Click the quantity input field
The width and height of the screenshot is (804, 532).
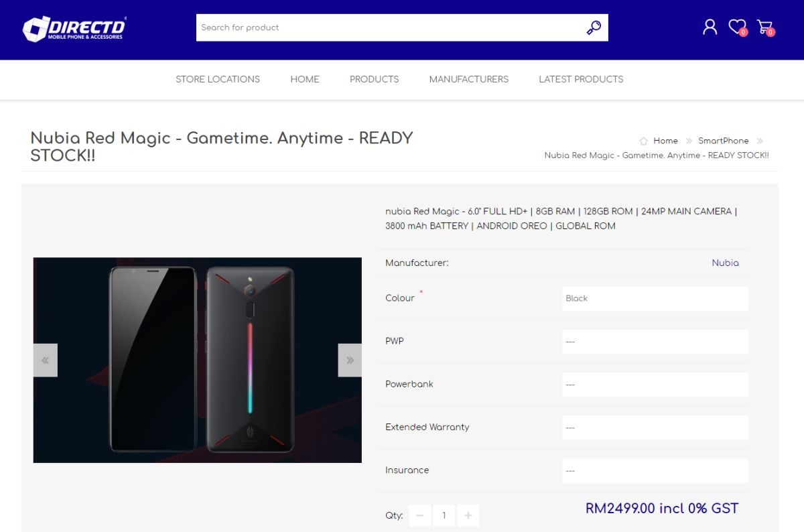444,515
